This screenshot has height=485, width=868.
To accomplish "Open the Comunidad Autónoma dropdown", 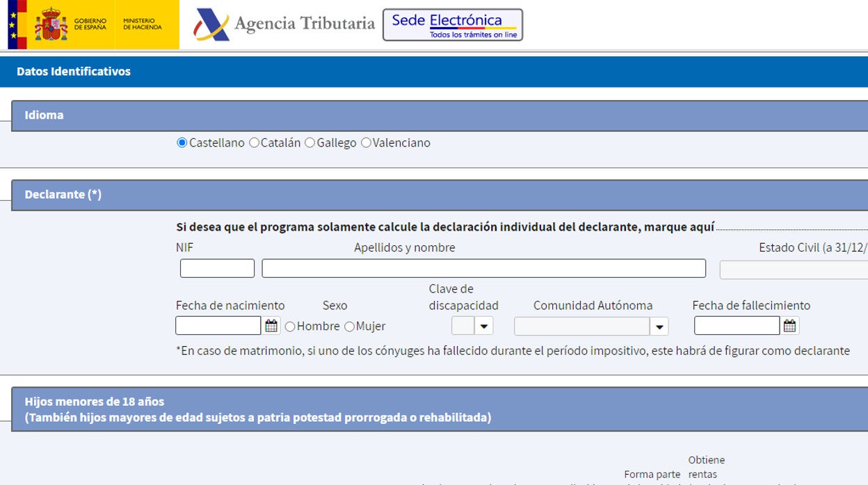I will 659,326.
